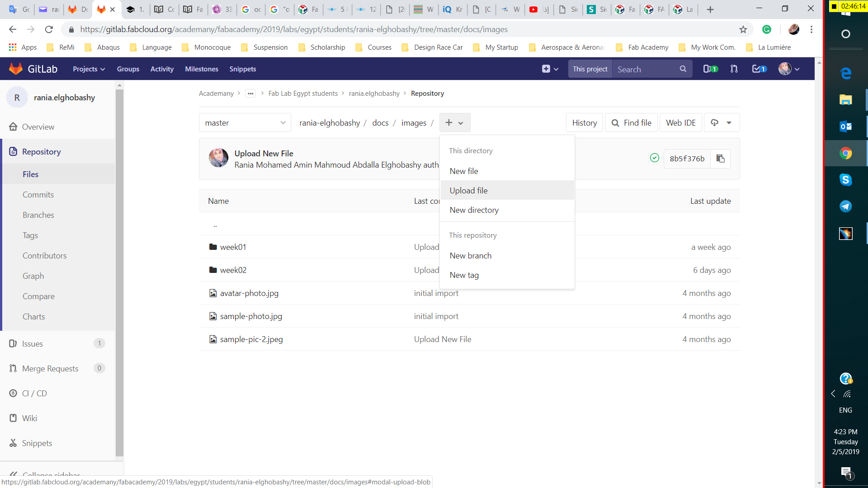Viewport: 868px width, 488px height.
Task: Click the History button
Action: (x=584, y=122)
